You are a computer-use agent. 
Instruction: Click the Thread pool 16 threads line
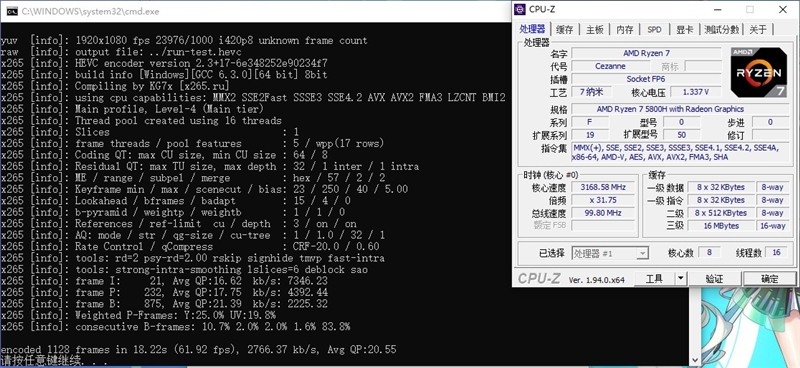(141, 121)
